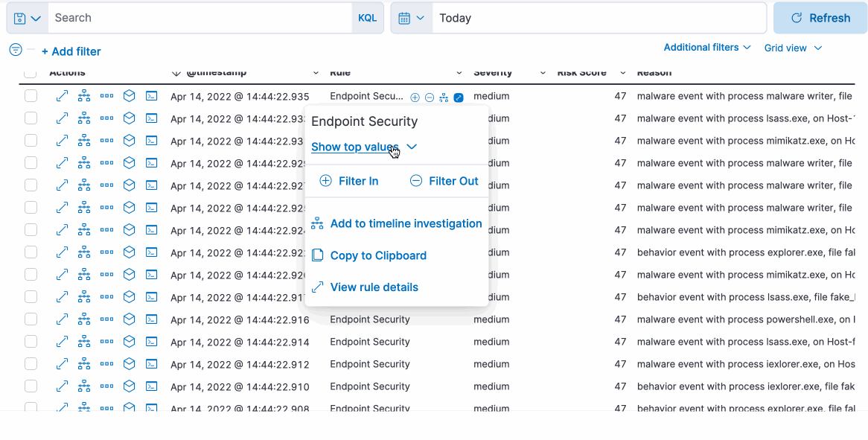
Task: Analyze event icon in 14:44:22.910 row
Action: (x=84, y=386)
